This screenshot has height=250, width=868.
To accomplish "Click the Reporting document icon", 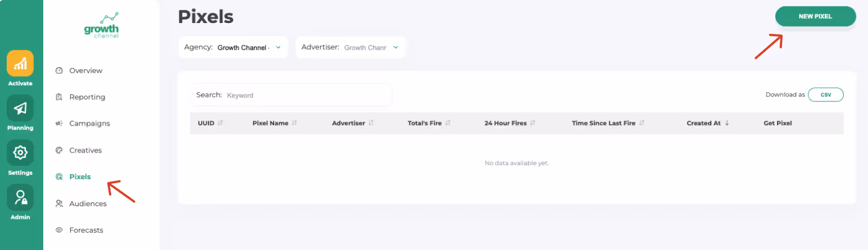I will pos(59,97).
